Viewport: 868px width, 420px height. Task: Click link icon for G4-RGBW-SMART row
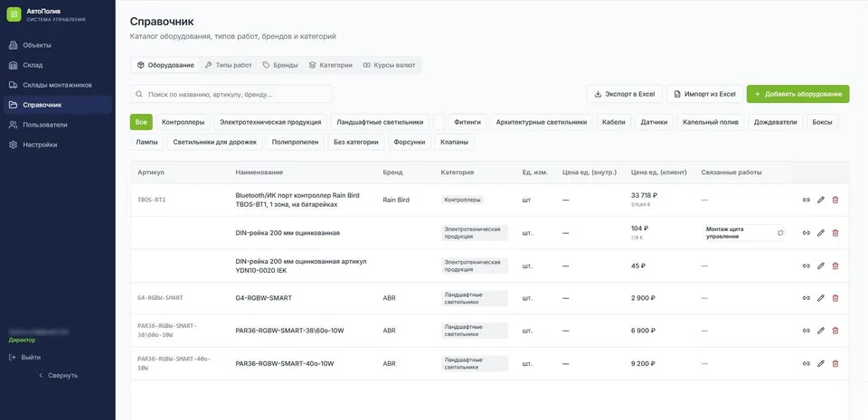[807, 298]
